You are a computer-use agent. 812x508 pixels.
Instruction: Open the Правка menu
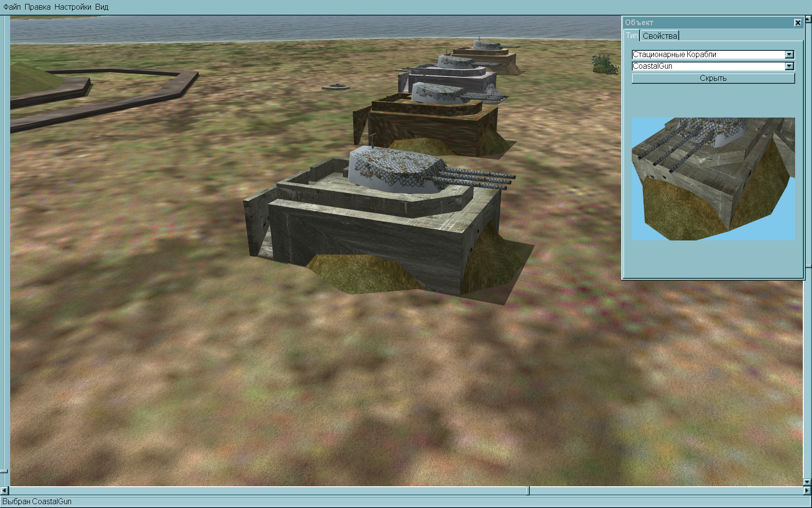pos(37,7)
